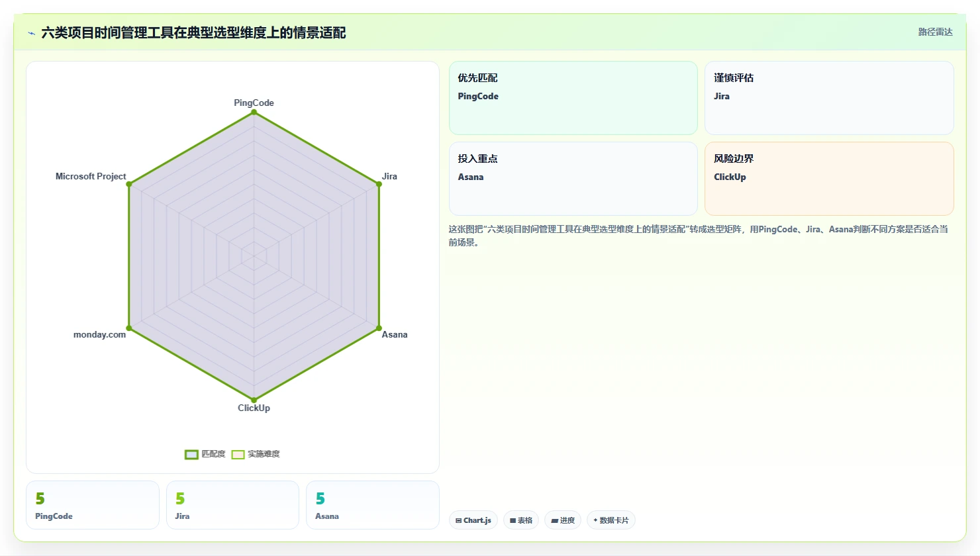Screen dimensions: 980x556
Task: Select the ClickUp radar data point
Action: [x=254, y=400]
